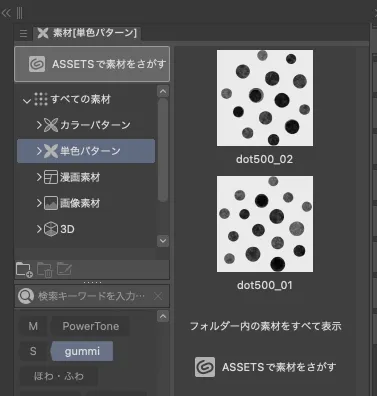The height and width of the screenshot is (396, 377).
Task: Toggle the gummi tag filter
Action: tap(82, 351)
